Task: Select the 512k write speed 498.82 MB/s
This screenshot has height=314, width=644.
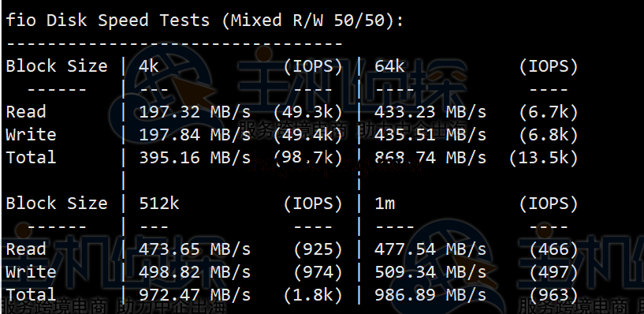Action: click(195, 271)
